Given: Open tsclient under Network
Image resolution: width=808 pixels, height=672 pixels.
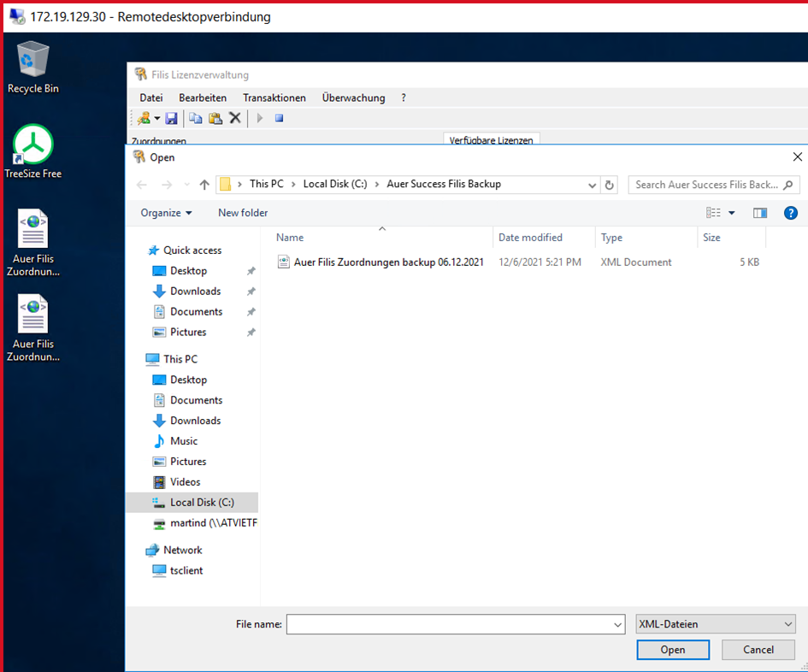Looking at the screenshot, I should click(186, 570).
